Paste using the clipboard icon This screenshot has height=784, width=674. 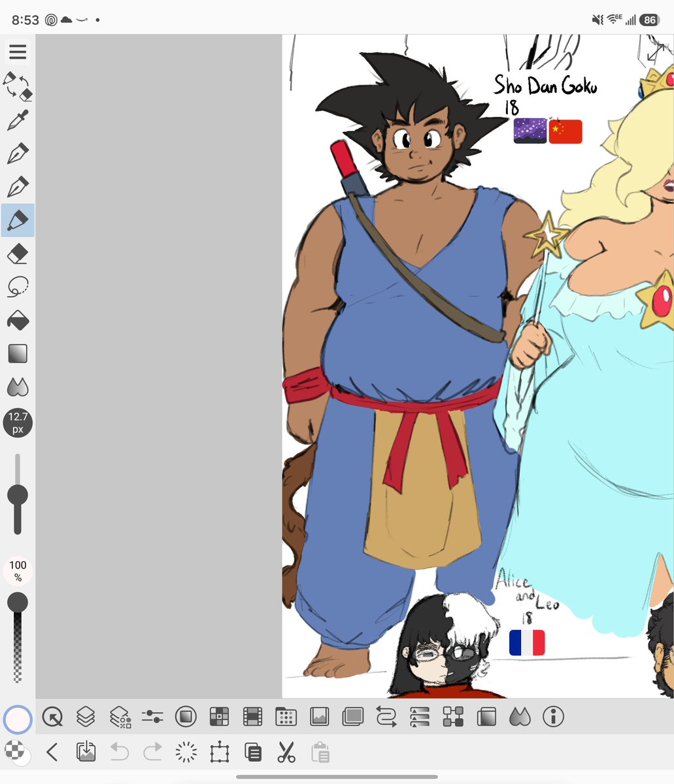pos(320,753)
